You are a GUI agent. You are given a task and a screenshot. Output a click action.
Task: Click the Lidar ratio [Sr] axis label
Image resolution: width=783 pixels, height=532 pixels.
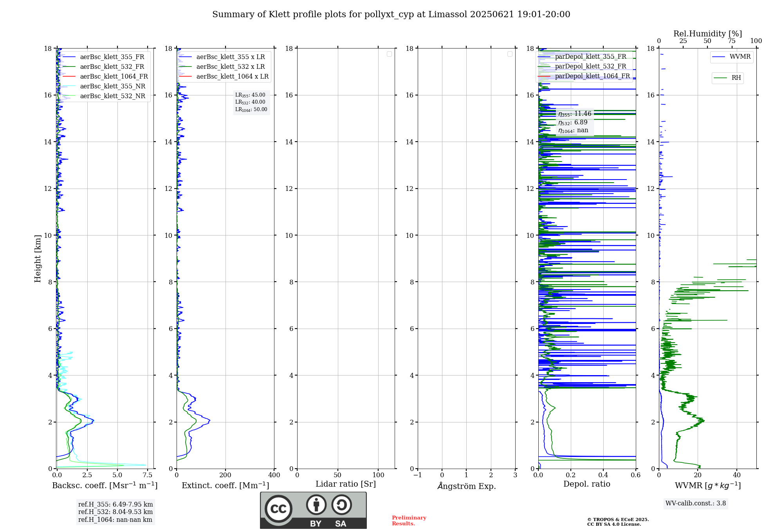pyautogui.click(x=346, y=484)
